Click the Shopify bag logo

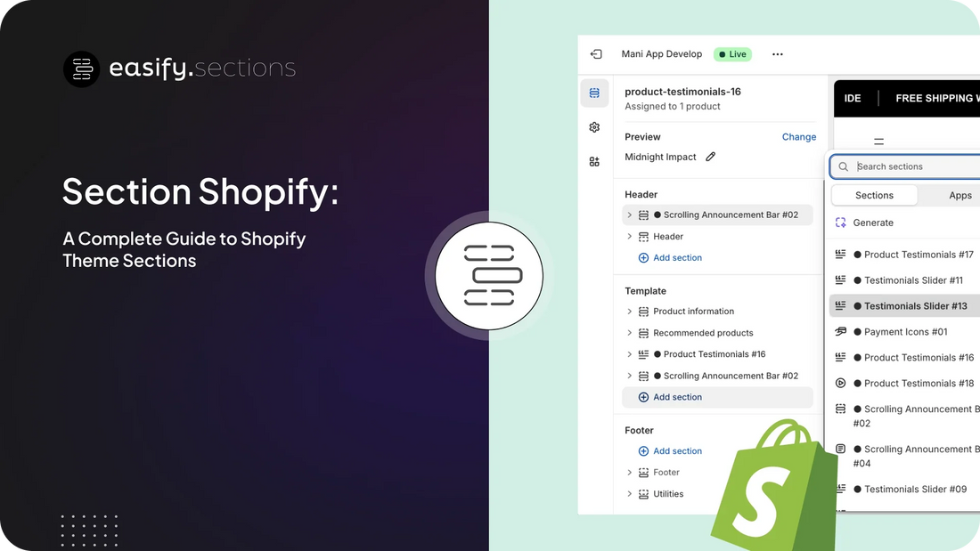coord(773,486)
